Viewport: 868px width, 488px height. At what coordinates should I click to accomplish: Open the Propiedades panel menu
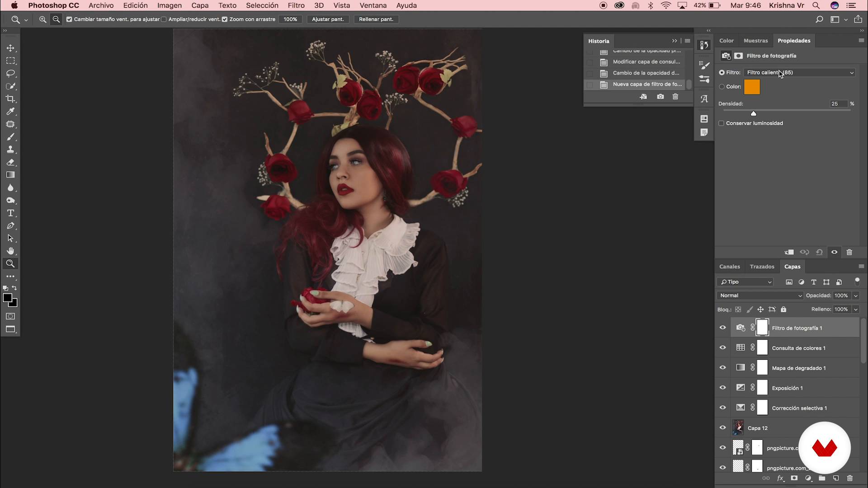point(861,41)
